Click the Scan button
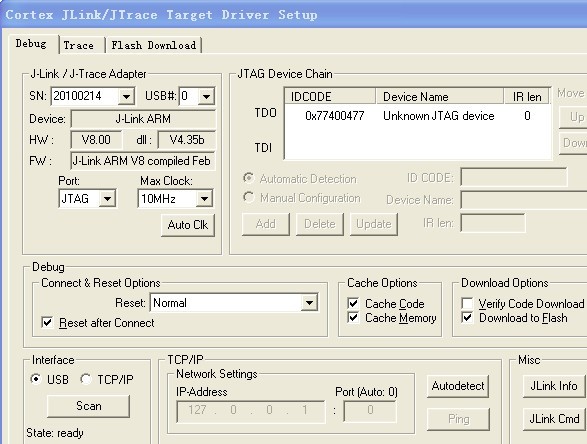 89,406
